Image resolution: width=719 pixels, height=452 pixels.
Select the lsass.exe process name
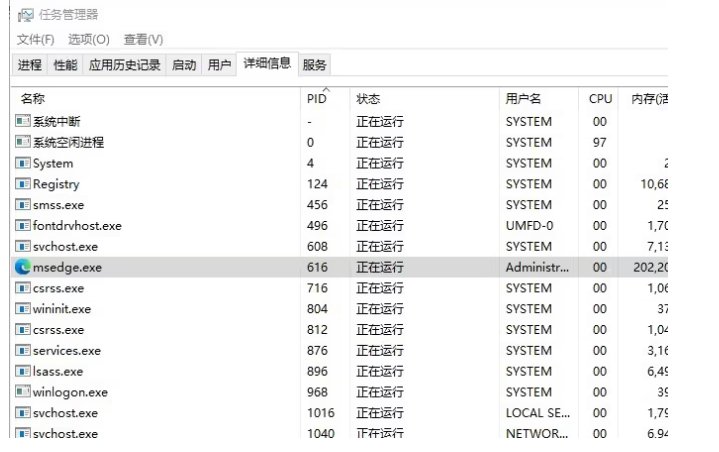pos(58,371)
